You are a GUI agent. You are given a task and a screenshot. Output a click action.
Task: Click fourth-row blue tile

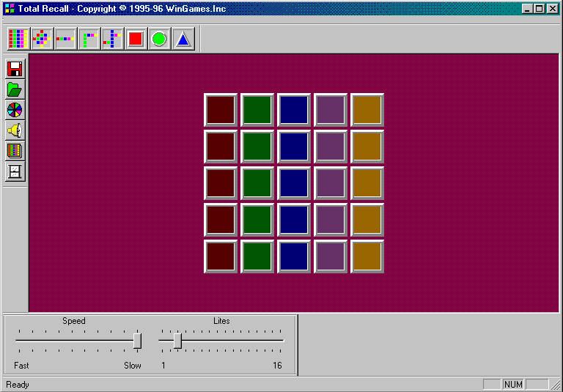coord(294,220)
